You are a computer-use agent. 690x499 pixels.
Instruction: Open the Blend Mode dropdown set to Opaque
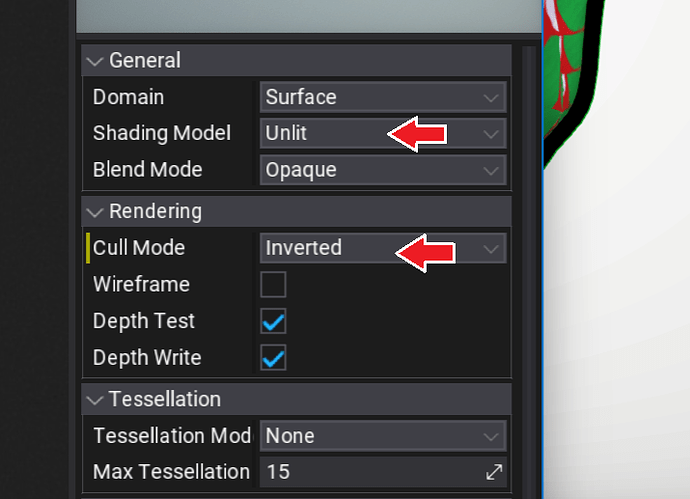(x=383, y=170)
